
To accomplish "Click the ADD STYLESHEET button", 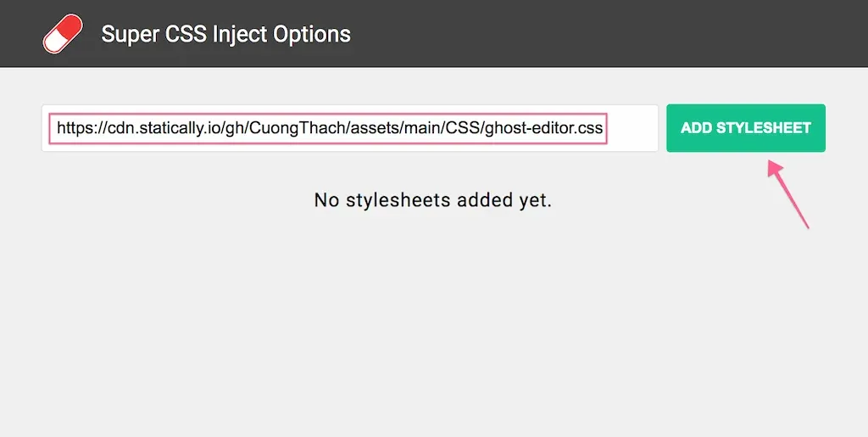I will click(x=746, y=128).
